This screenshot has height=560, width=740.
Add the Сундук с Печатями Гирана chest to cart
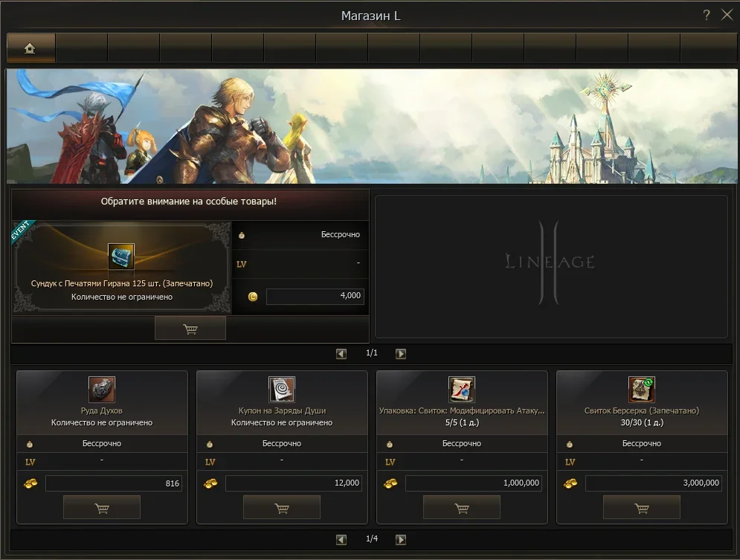(190, 329)
